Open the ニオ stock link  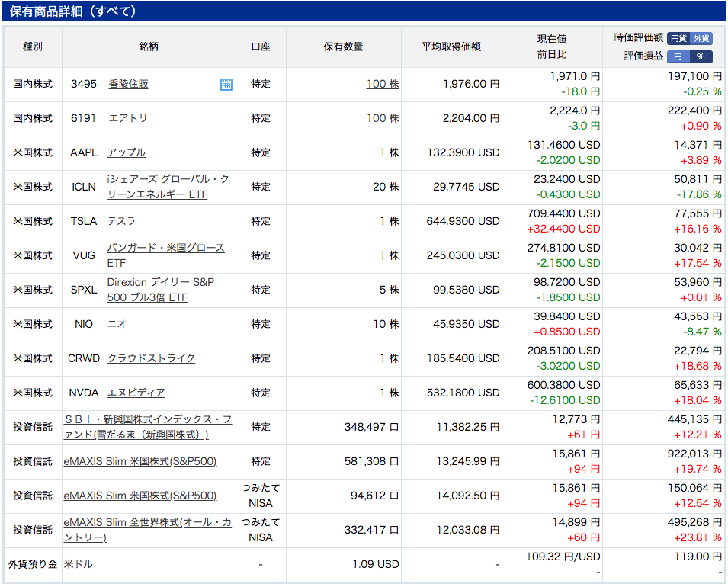click(117, 324)
